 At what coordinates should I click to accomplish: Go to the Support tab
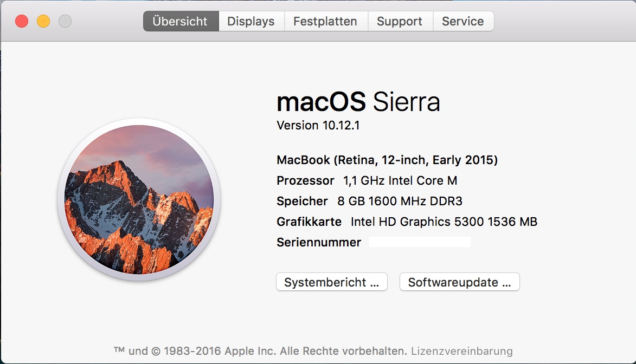400,21
